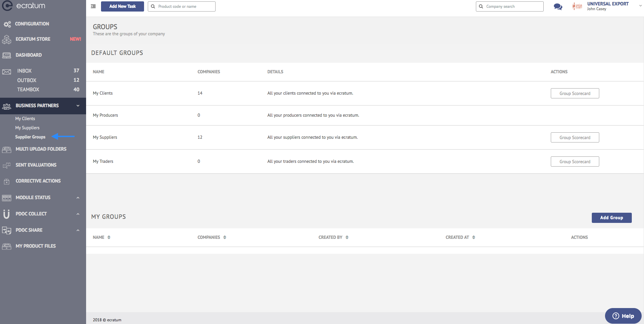Image resolution: width=644 pixels, height=324 pixels.
Task: Click the My Clients row in Default Groups
Action: tap(365, 93)
